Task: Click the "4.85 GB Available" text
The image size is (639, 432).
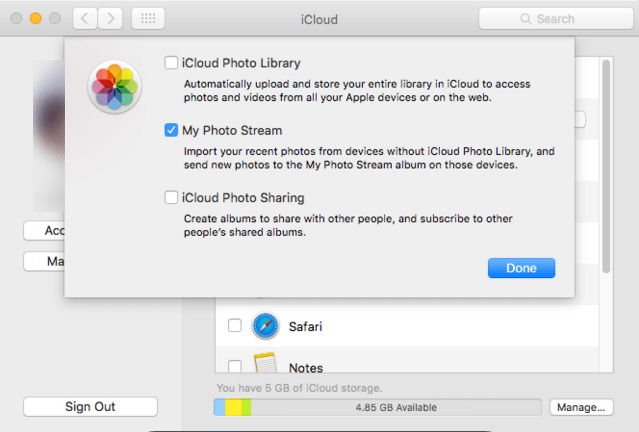Action: [x=396, y=407]
